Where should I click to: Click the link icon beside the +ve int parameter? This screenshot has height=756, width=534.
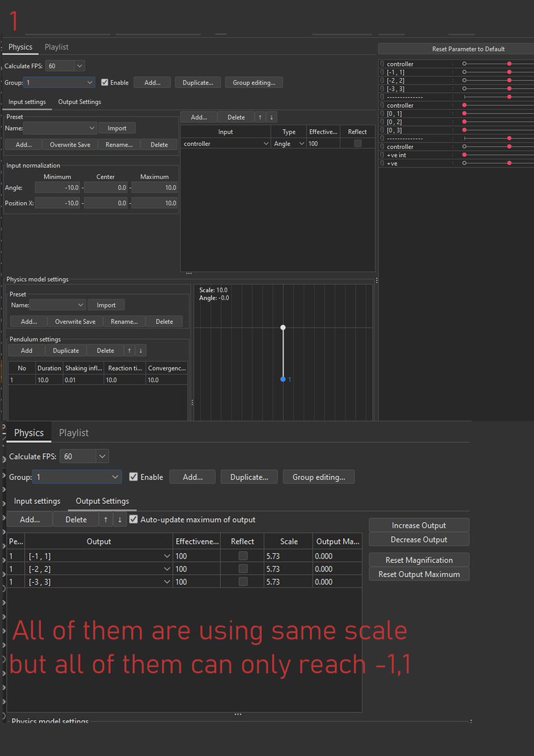(x=382, y=155)
